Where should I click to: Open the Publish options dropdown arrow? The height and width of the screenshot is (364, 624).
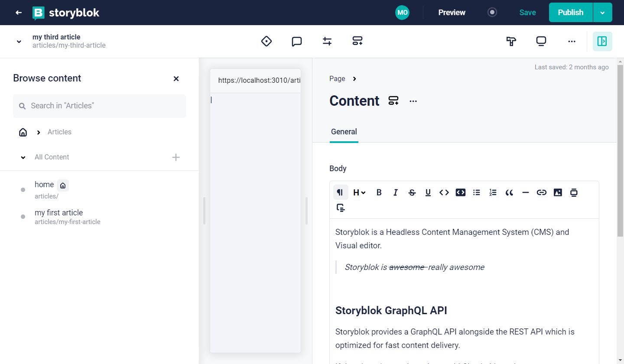click(x=602, y=13)
